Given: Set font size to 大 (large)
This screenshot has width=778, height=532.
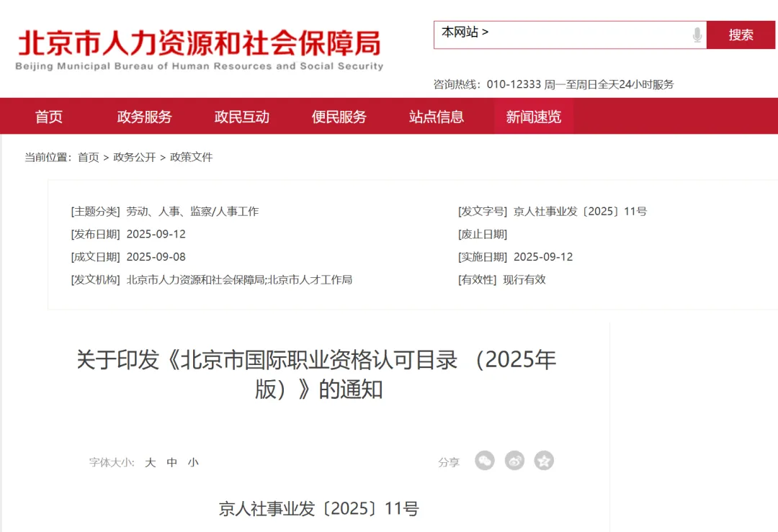Looking at the screenshot, I should coord(150,462).
